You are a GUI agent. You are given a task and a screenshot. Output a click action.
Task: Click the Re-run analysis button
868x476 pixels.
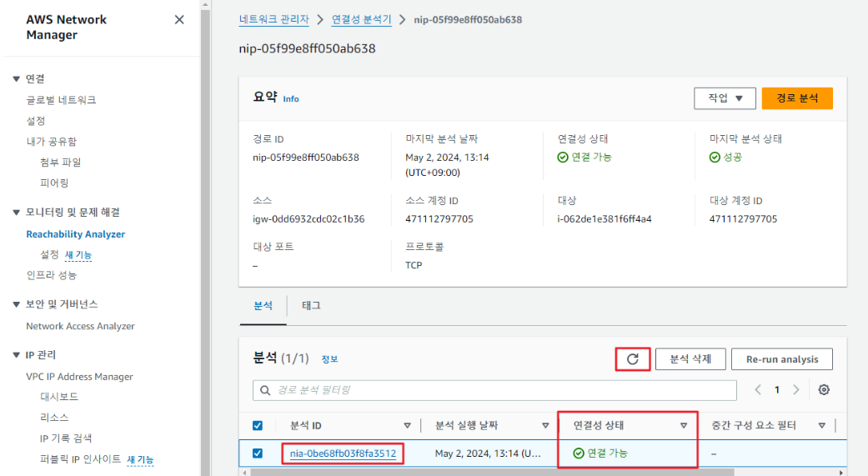[781, 359]
